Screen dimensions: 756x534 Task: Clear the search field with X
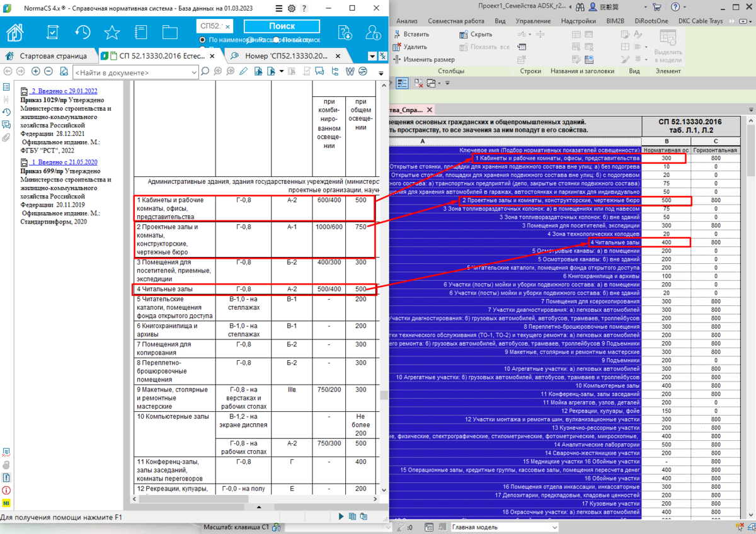pos(227,26)
